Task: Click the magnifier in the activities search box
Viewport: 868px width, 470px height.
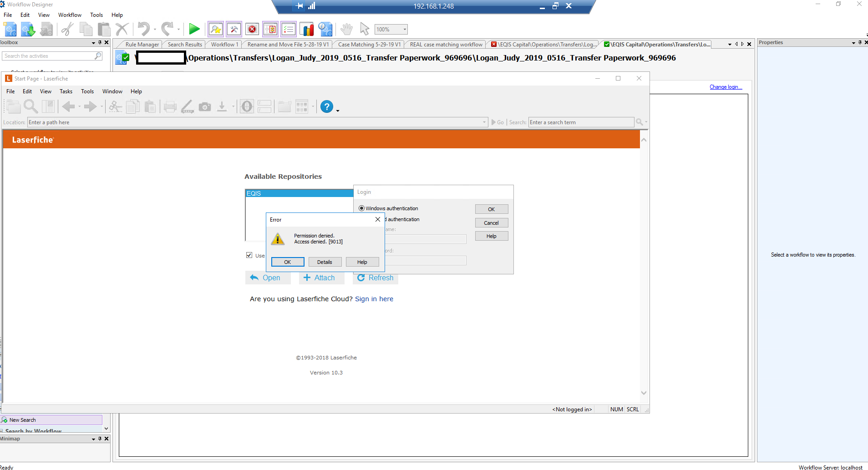Action: click(98, 56)
